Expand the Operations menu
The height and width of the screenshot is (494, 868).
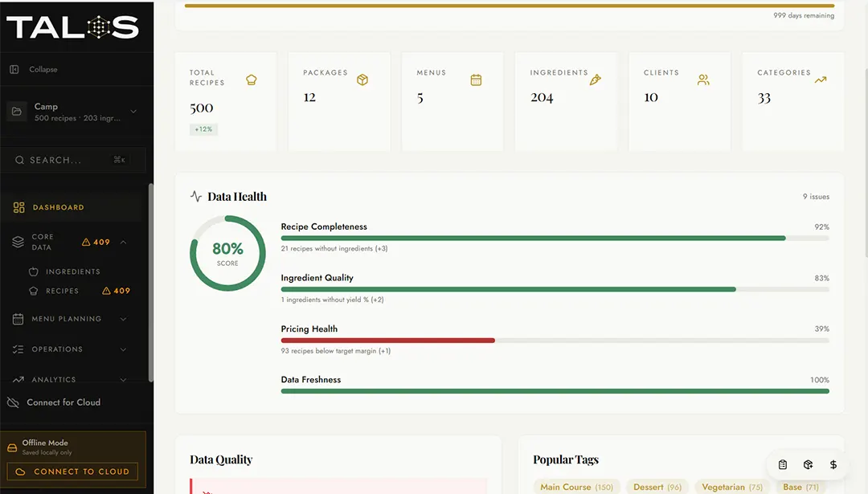(x=123, y=349)
